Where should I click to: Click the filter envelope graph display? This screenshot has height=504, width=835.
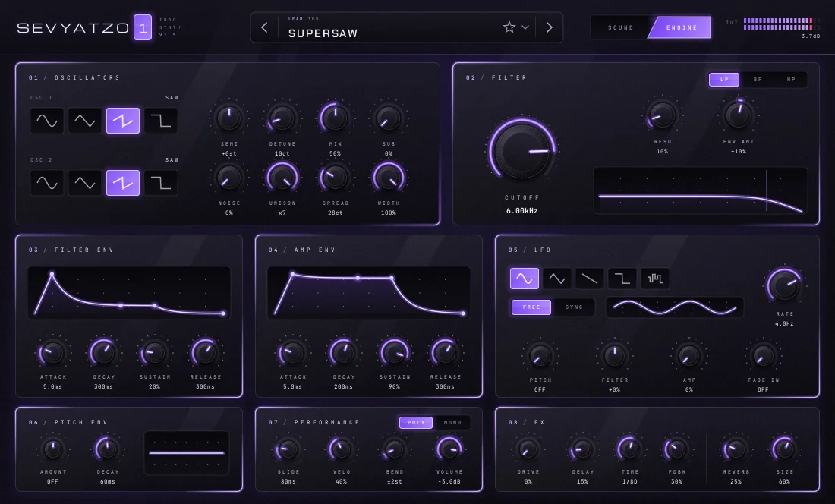pyautogui.click(x=129, y=293)
